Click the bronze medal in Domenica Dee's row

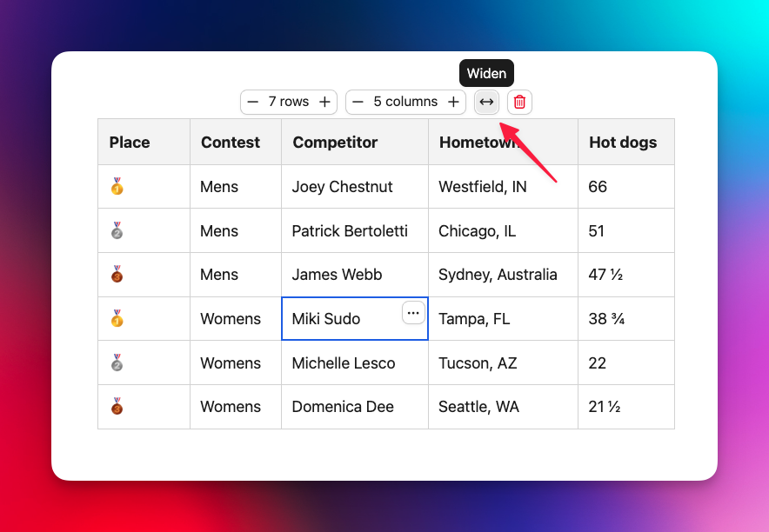(x=117, y=407)
